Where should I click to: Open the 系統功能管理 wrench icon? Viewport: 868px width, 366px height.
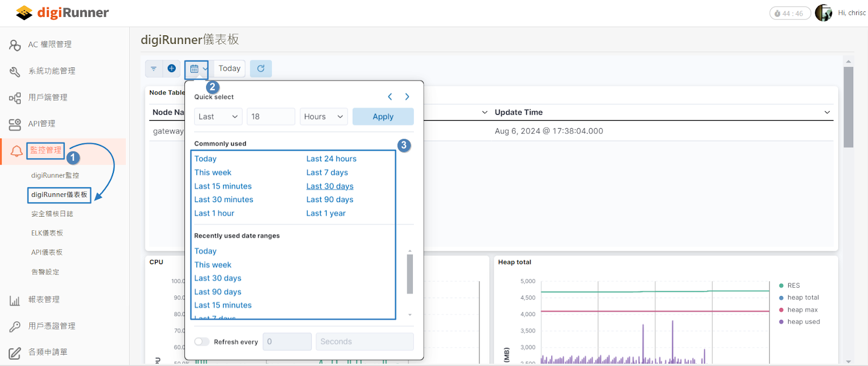click(15, 71)
